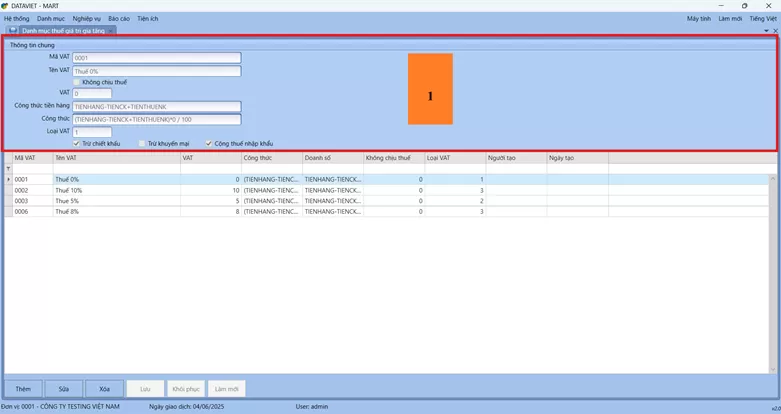This screenshot has height=414, width=781.
Task: Sort by the Doanh số column header
Action: coord(333,158)
